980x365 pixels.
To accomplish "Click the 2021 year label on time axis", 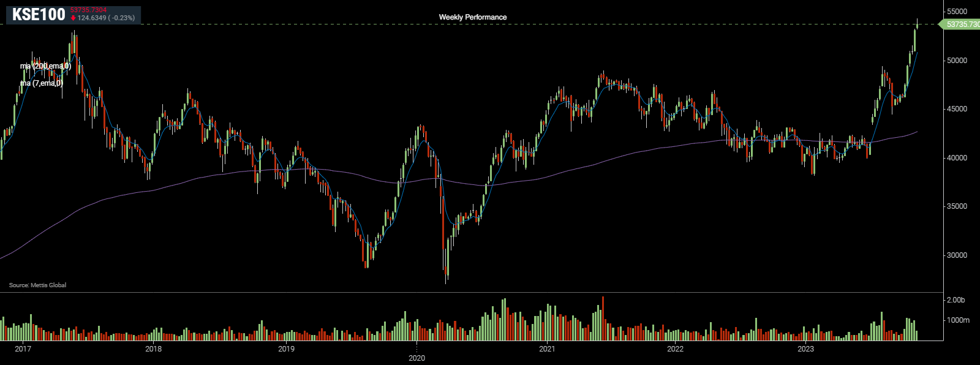I will [x=547, y=349].
